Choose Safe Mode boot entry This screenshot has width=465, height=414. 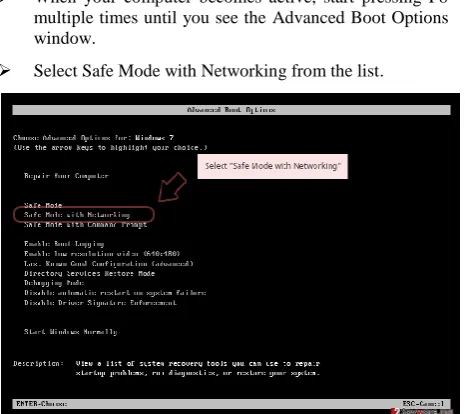point(43,205)
